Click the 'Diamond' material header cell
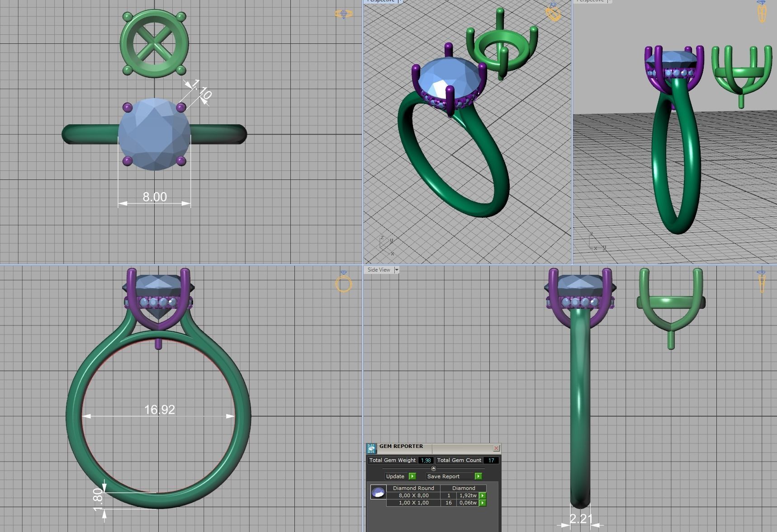The height and width of the screenshot is (532, 777). pos(464,488)
